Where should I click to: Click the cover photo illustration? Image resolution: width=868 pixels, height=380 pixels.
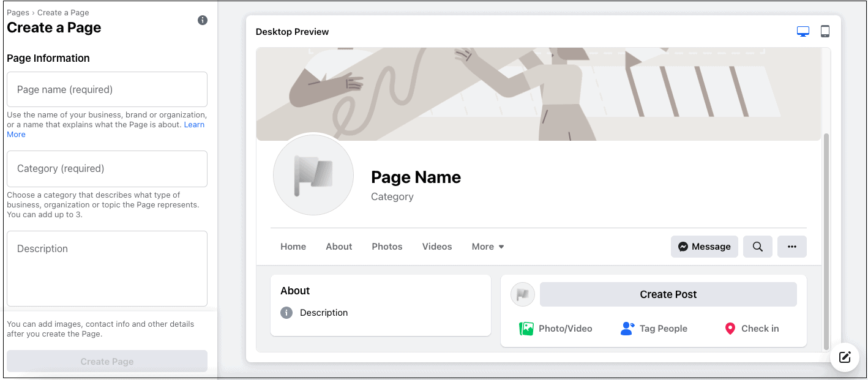[x=538, y=94]
